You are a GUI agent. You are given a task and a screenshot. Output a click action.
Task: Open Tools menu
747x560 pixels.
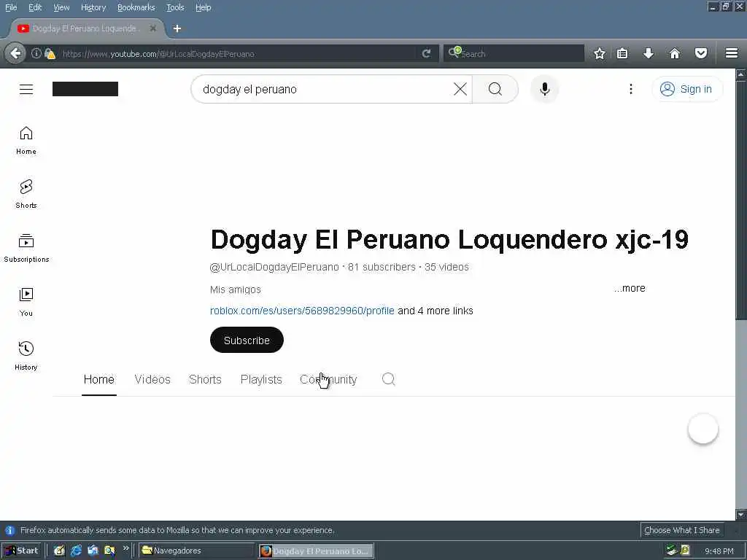(x=175, y=7)
